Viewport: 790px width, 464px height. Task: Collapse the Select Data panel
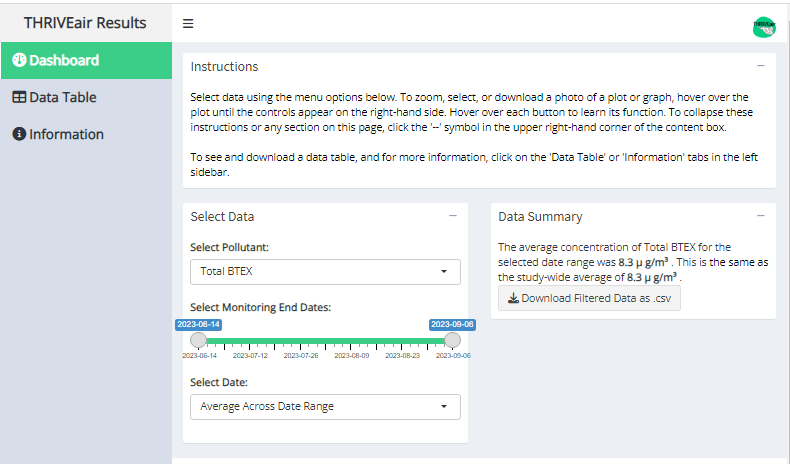point(453,216)
